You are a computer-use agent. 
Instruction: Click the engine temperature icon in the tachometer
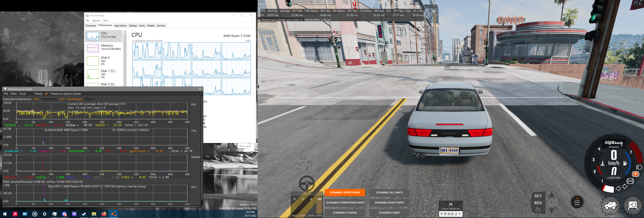603,163
